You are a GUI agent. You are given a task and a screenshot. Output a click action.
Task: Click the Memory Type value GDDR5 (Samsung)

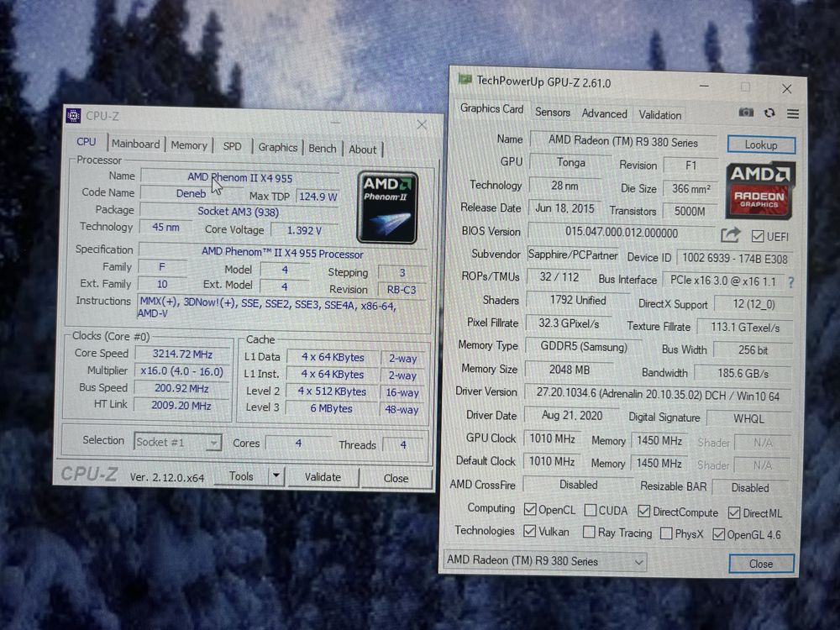click(x=584, y=347)
